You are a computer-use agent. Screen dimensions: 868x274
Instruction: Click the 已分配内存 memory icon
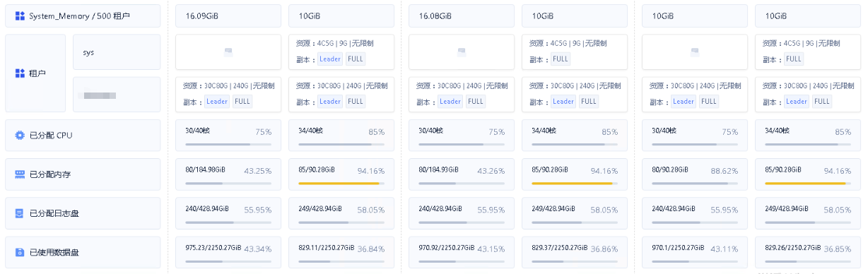[20, 174]
